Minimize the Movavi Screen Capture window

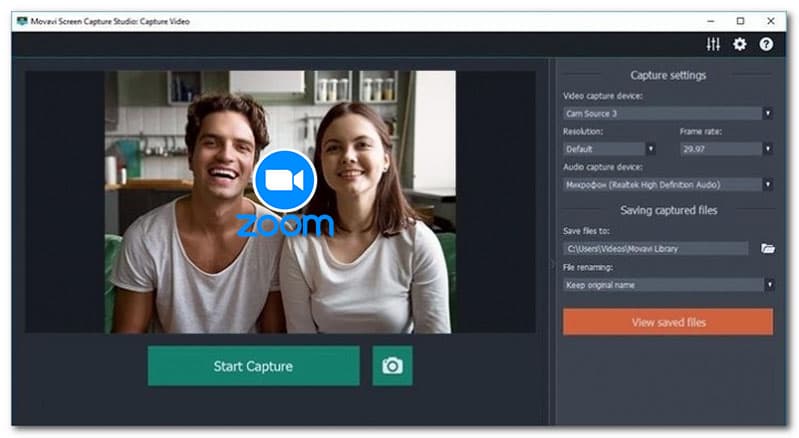712,20
